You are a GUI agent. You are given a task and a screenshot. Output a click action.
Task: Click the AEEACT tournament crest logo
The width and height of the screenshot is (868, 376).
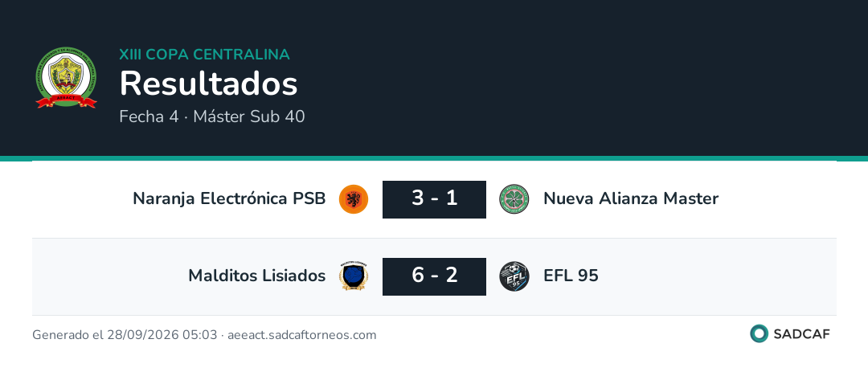(67, 77)
